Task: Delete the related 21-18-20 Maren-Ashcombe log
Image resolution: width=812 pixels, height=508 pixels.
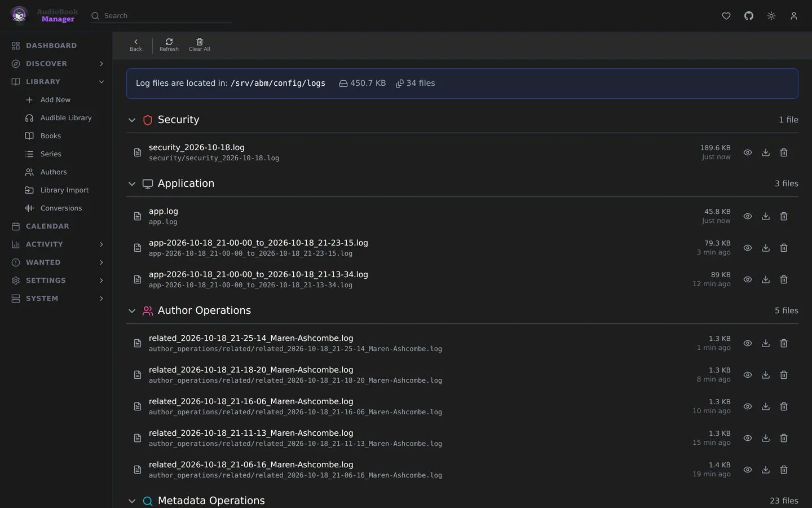Action: tap(784, 375)
